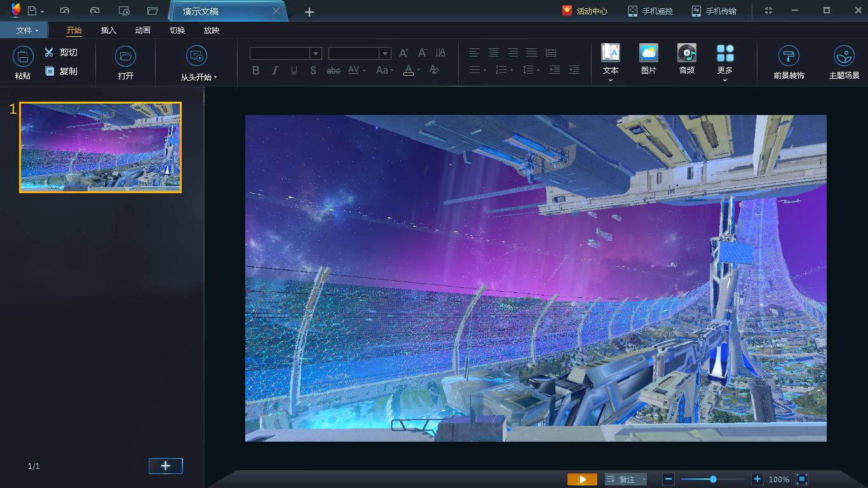The width and height of the screenshot is (868, 488).
Task: Click the Open (打开) folder icon in ribbon
Action: [x=126, y=57]
